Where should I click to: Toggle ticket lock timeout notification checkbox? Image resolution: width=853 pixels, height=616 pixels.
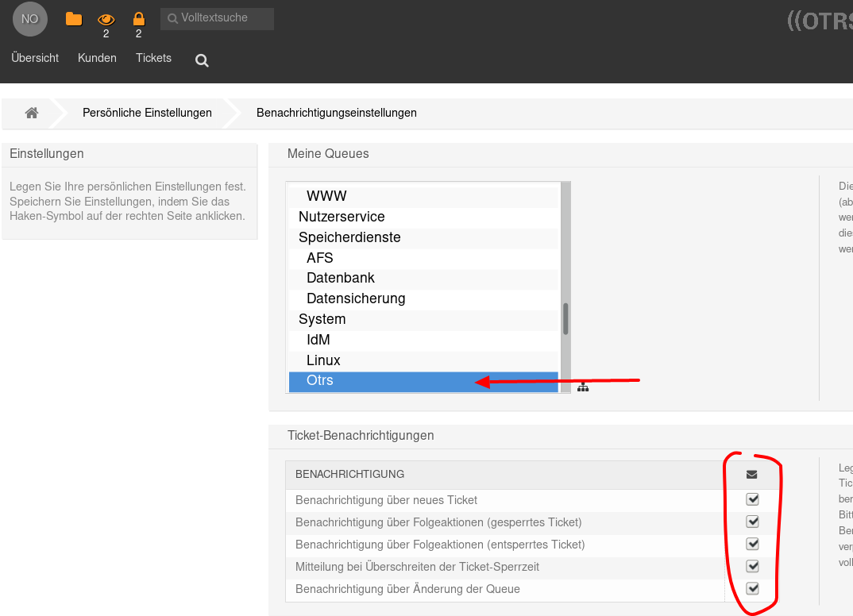pos(752,566)
